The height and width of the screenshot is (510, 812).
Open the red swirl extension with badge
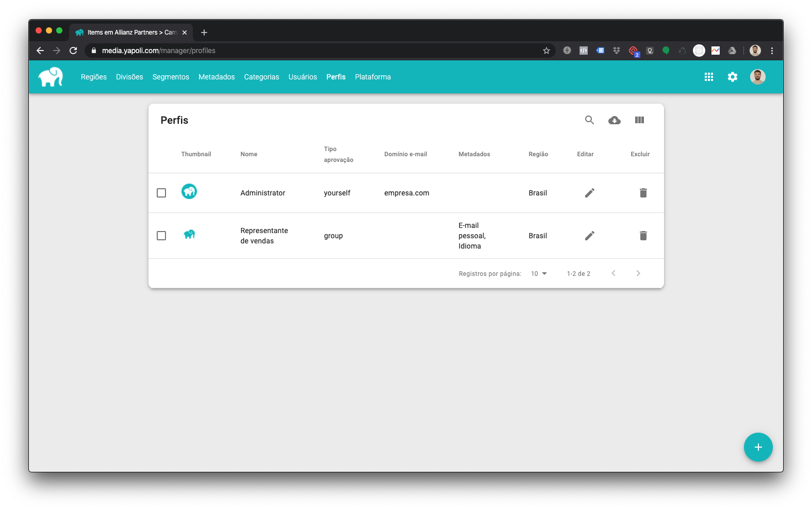[634, 51]
